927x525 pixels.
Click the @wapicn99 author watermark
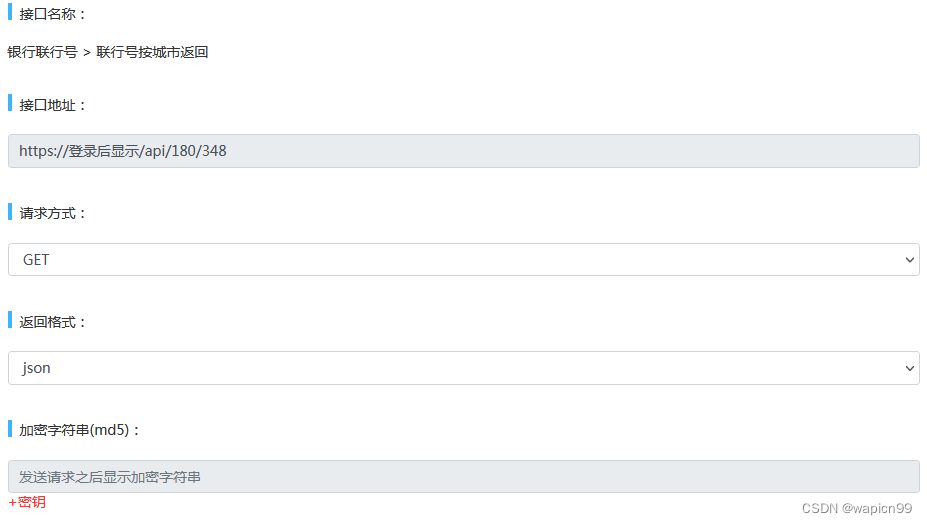point(876,508)
